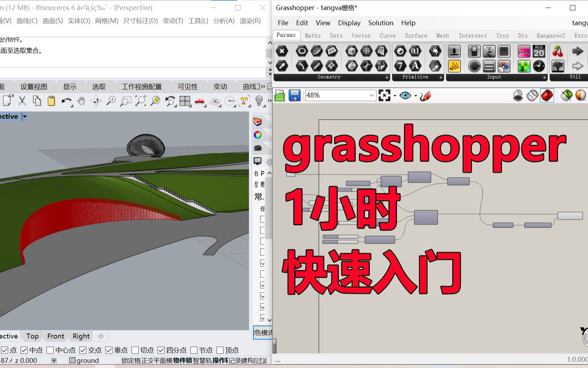Screen dimensions: 588x368
Task: Click the Point parameter icon in Geometry
Action: click(x=282, y=52)
